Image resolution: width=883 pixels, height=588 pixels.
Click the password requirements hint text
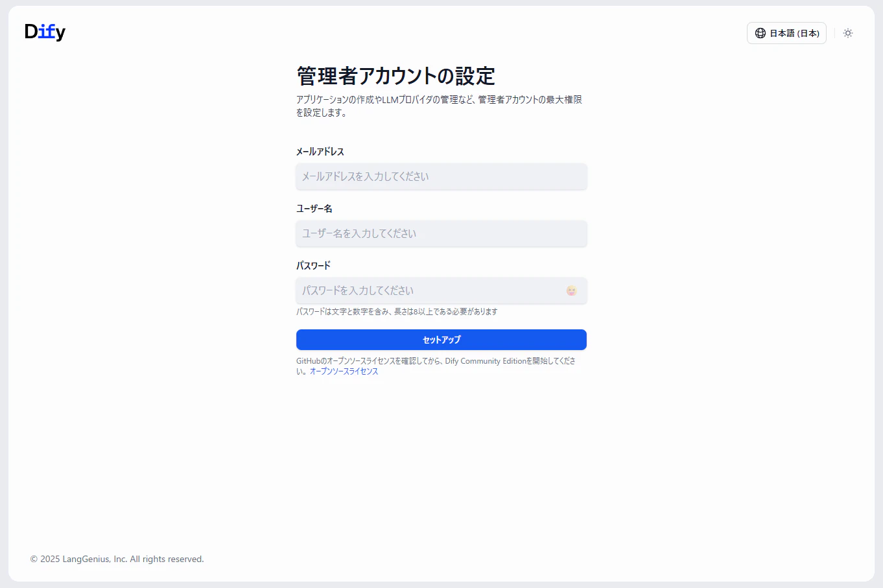(397, 312)
